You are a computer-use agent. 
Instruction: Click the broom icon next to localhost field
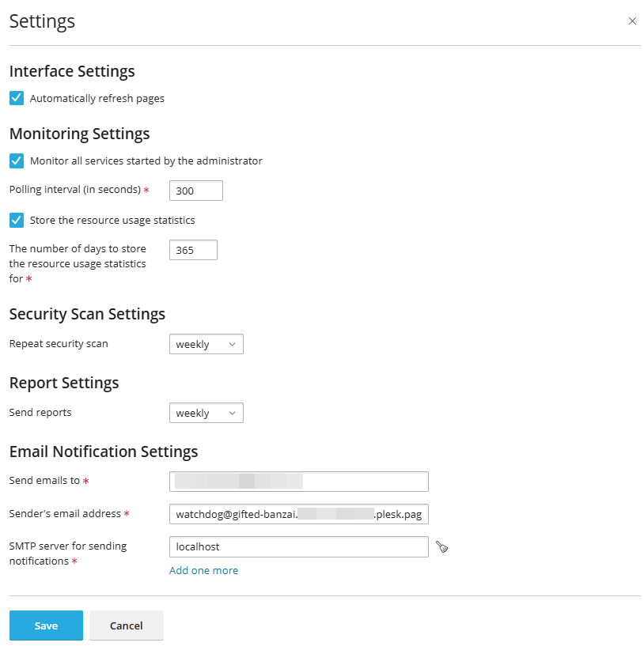point(441,546)
